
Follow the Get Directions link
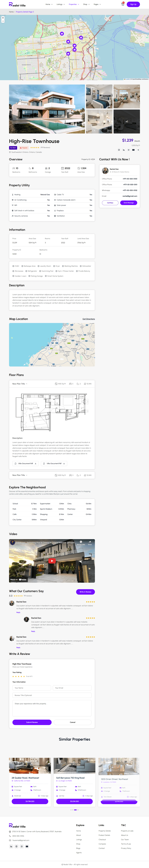click(x=89, y=319)
